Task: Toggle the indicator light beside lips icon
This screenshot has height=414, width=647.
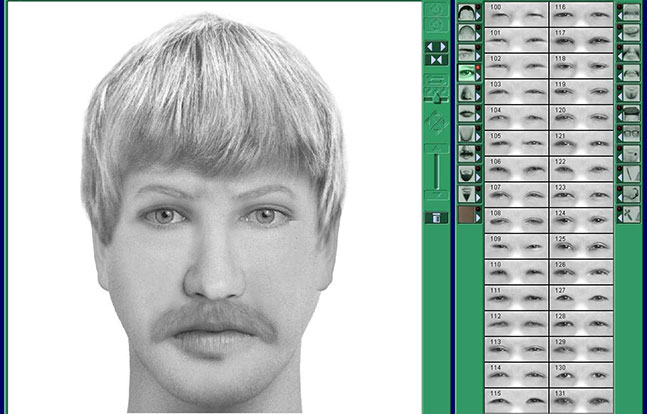Action: tap(478, 108)
